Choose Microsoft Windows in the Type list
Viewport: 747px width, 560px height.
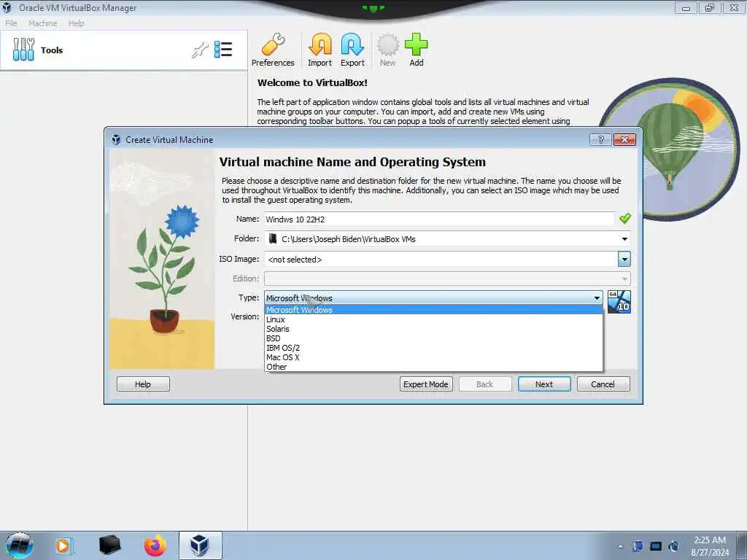433,310
